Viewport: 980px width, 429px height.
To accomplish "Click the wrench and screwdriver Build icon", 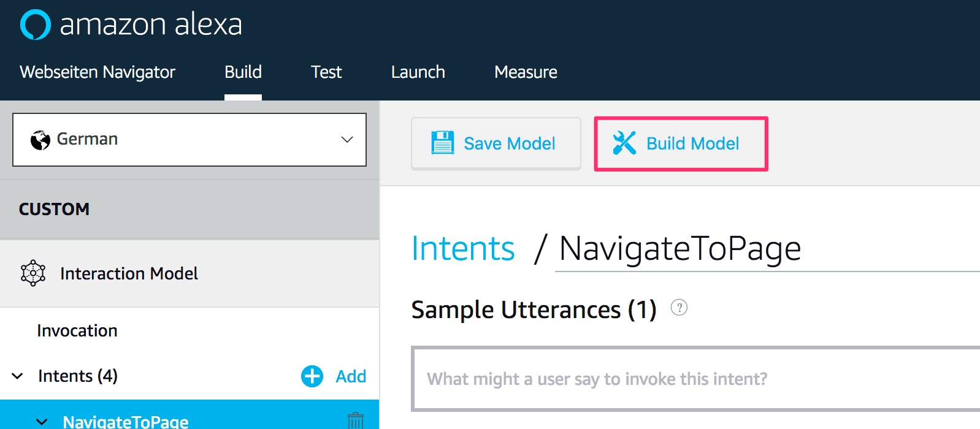I will coord(624,143).
